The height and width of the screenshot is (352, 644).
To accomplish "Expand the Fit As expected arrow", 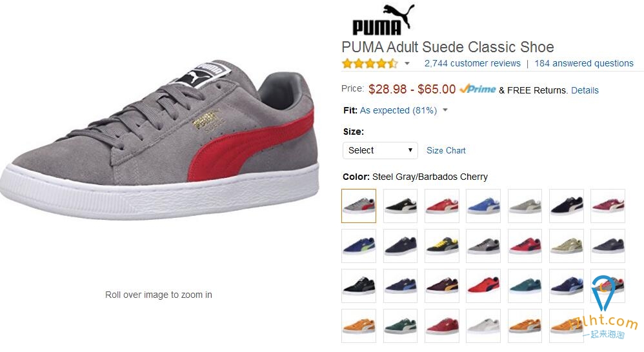I will (445, 110).
